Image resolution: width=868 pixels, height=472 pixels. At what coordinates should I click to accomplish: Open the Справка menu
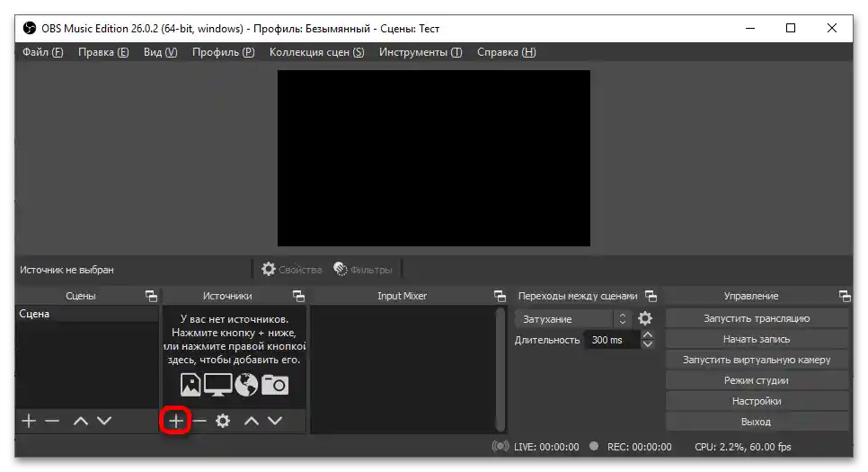click(x=507, y=52)
